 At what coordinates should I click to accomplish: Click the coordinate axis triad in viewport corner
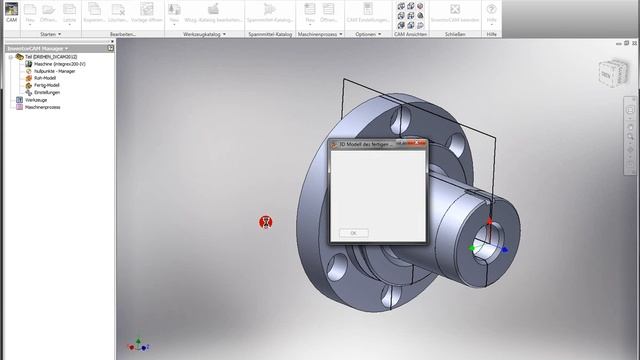138,345
